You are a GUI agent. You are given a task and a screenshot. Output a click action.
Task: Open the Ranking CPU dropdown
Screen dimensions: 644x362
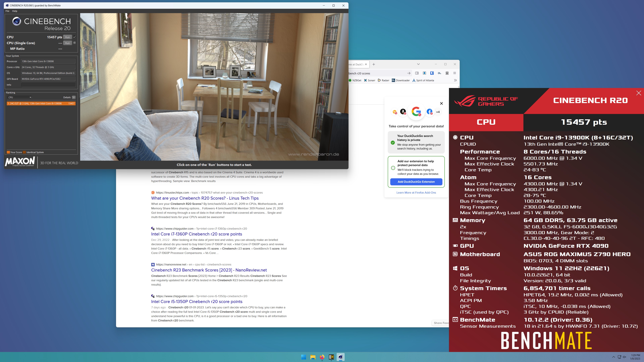point(19,97)
